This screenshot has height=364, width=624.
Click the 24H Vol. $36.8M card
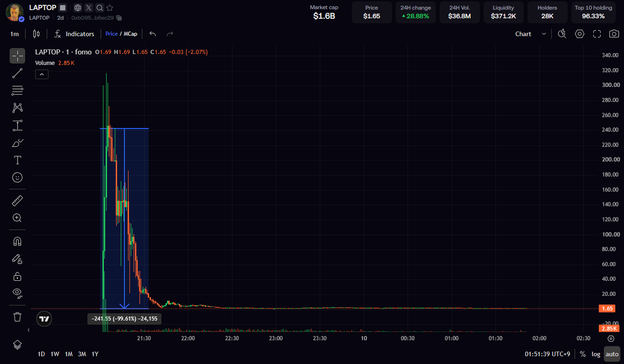pyautogui.click(x=459, y=12)
